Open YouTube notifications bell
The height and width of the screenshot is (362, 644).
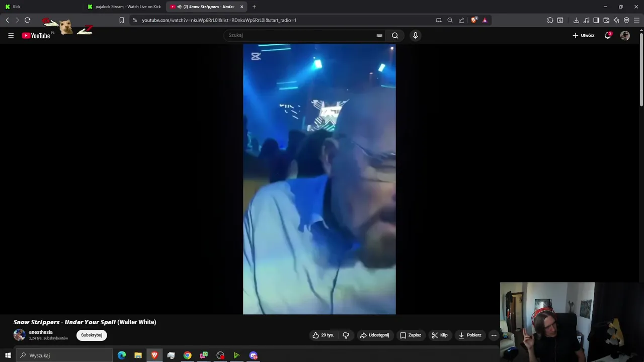(608, 35)
